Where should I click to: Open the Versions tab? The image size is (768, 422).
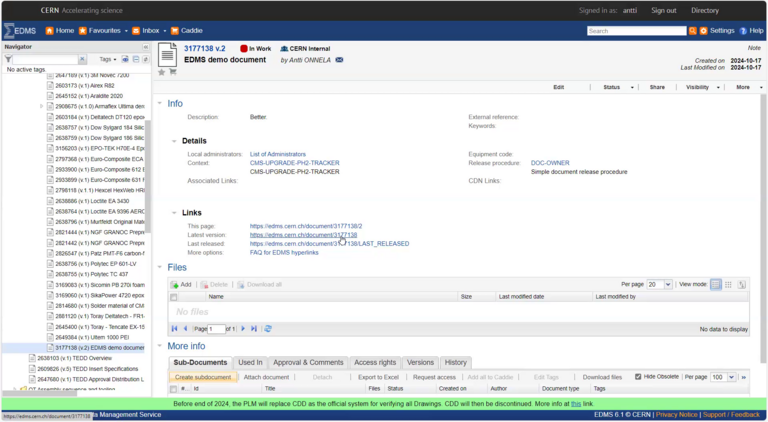(x=420, y=362)
